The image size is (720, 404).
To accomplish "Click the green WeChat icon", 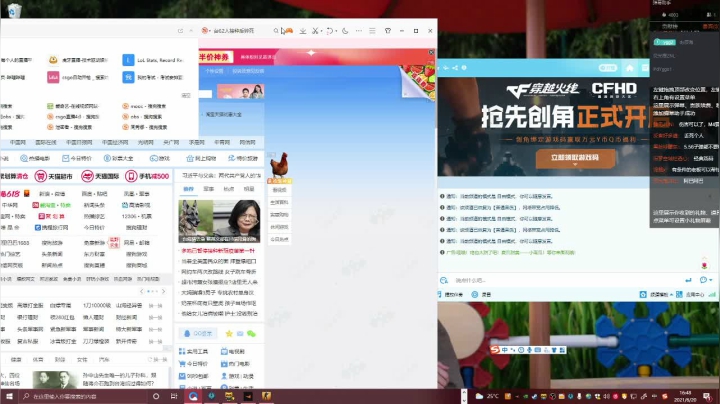I will click(251, 334).
